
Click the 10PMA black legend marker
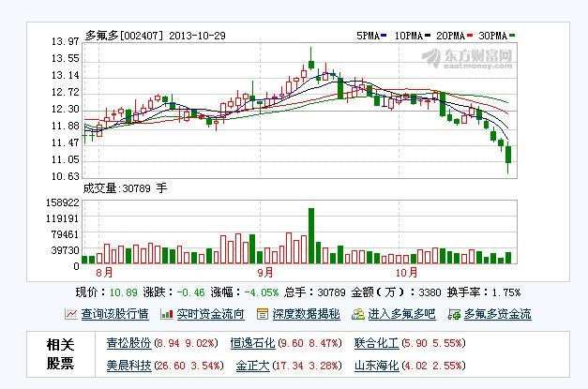pyautogui.click(x=428, y=36)
